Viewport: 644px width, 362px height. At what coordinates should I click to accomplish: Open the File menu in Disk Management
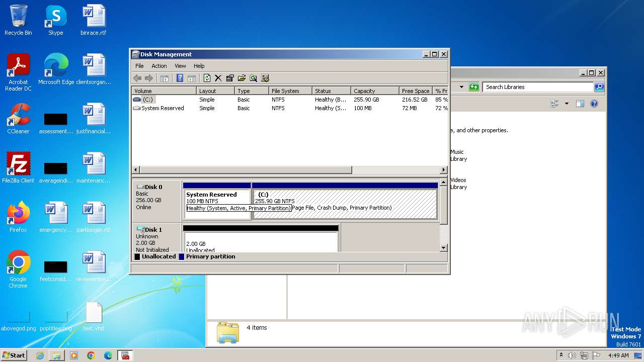click(139, 66)
